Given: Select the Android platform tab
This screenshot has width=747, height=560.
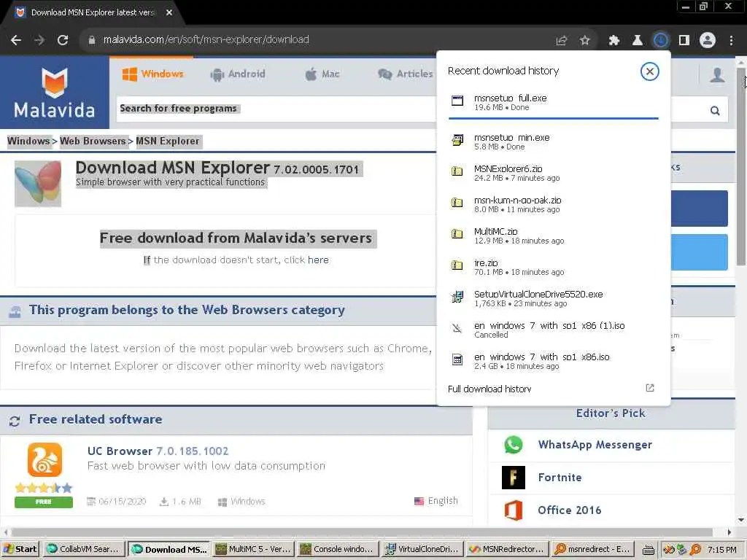Looking at the screenshot, I should coord(237,74).
